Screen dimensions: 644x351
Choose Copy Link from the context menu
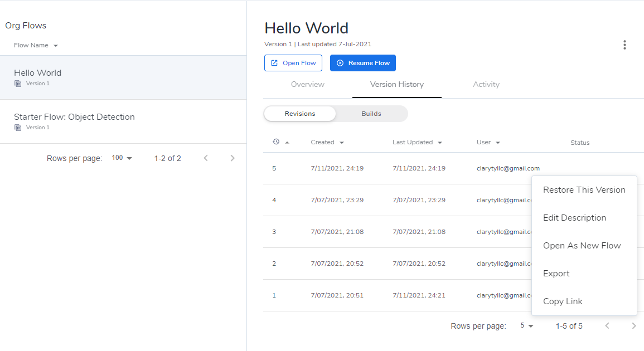click(x=563, y=301)
